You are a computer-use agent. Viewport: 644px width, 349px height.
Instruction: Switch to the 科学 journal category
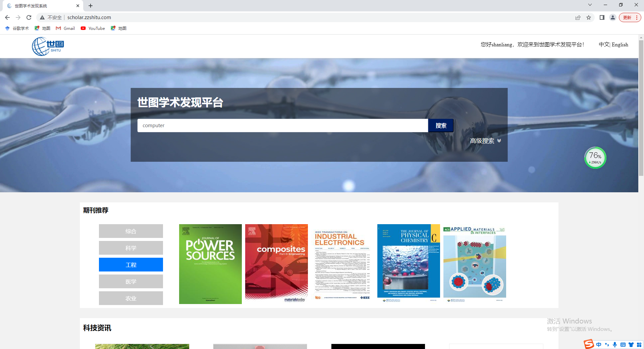pos(131,248)
